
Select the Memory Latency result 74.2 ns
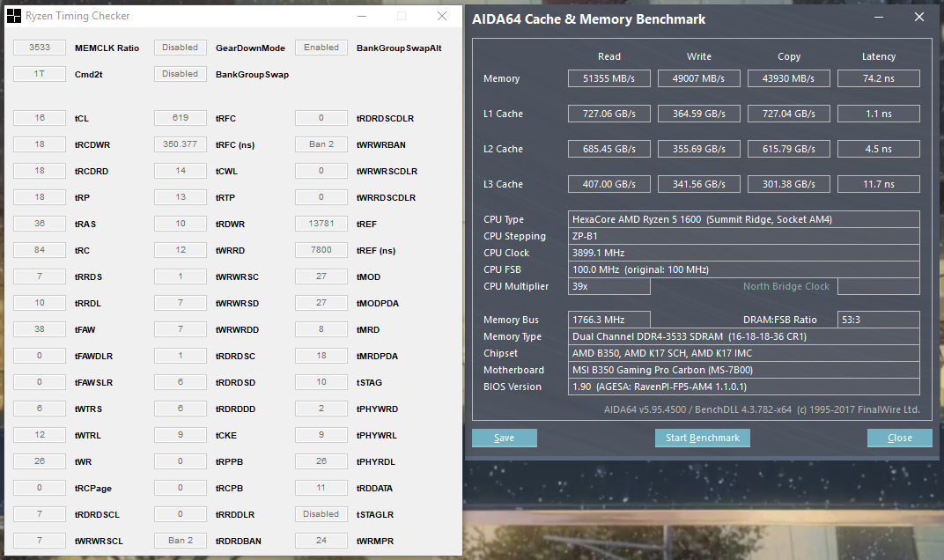pyautogui.click(x=878, y=78)
